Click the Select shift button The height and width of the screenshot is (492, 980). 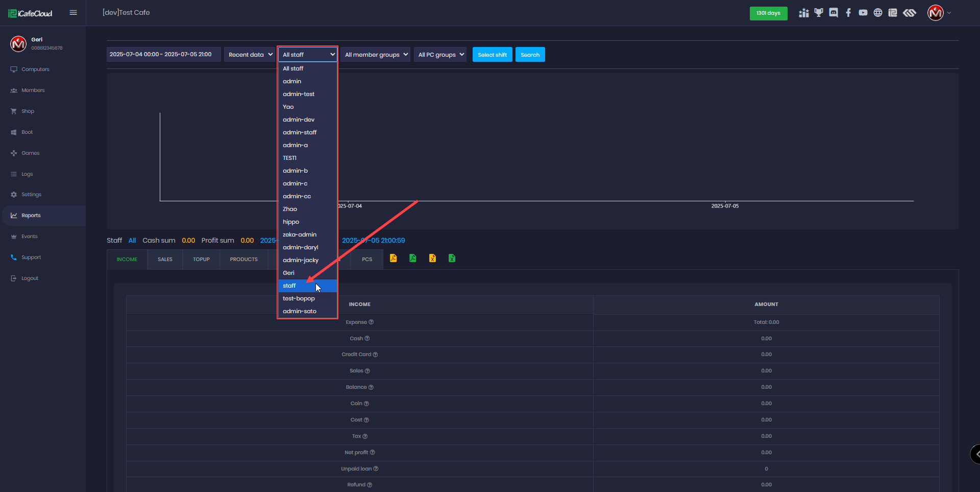492,55
